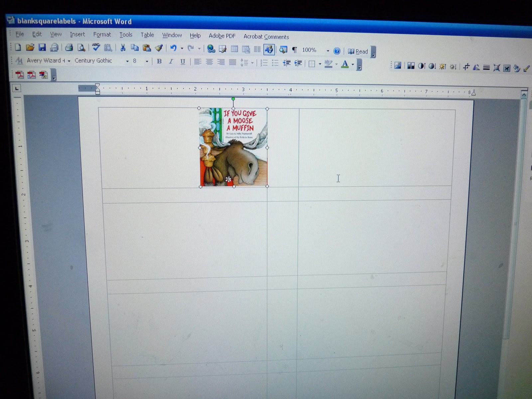532x399 pixels.
Task: Decrease picture contrast
Action: click(x=432, y=66)
